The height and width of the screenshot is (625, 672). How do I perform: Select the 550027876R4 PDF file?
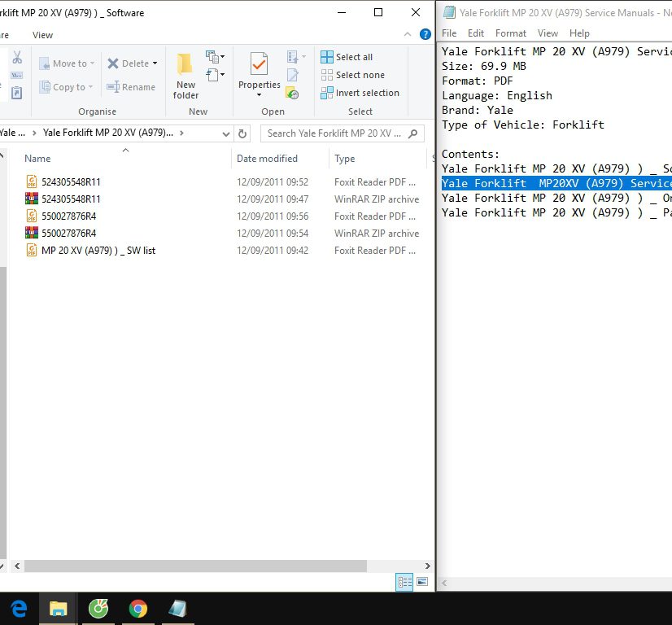[x=68, y=216]
